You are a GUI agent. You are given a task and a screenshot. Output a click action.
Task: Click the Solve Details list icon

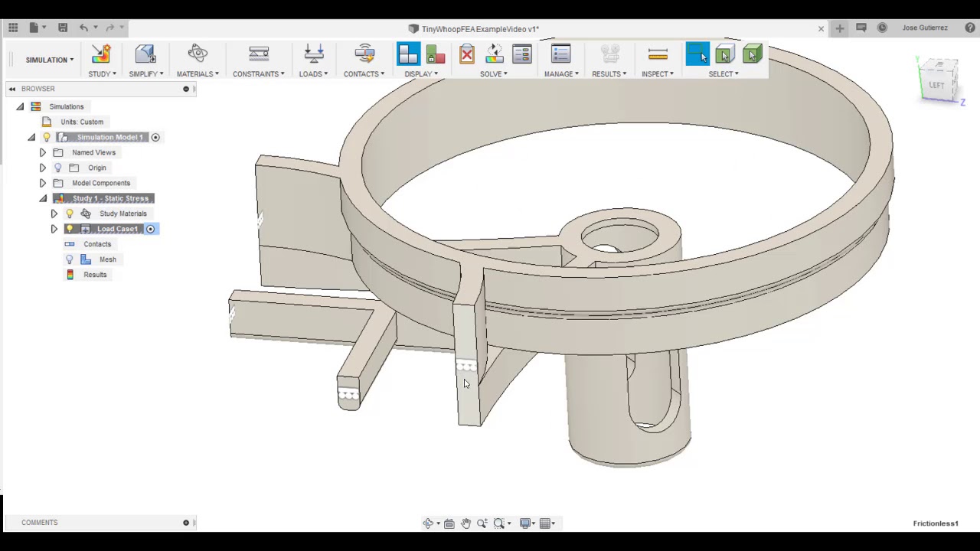[521, 54]
